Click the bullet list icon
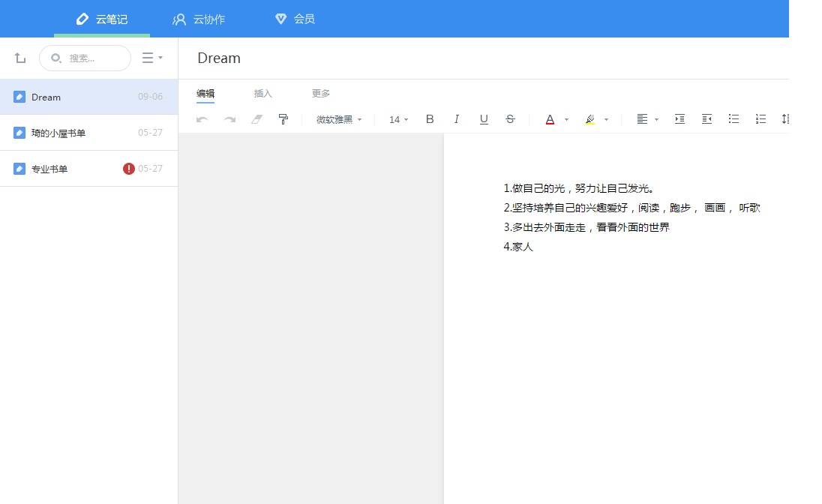 pyautogui.click(x=733, y=118)
